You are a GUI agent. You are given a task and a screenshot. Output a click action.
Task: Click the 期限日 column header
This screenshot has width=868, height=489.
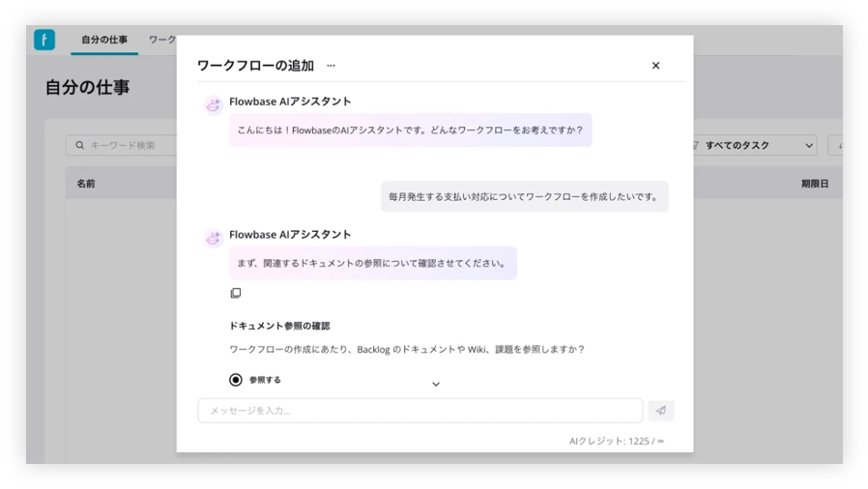coord(815,184)
